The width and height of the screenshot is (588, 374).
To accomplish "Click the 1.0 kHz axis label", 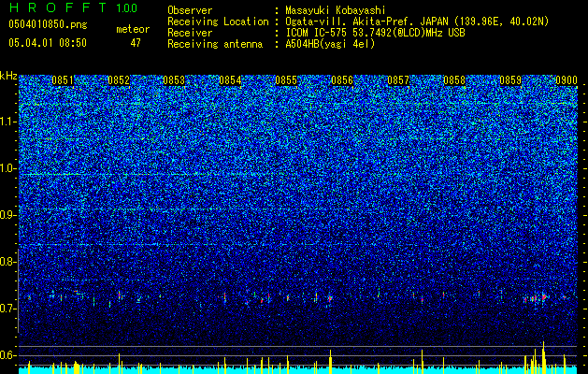I will [8, 168].
